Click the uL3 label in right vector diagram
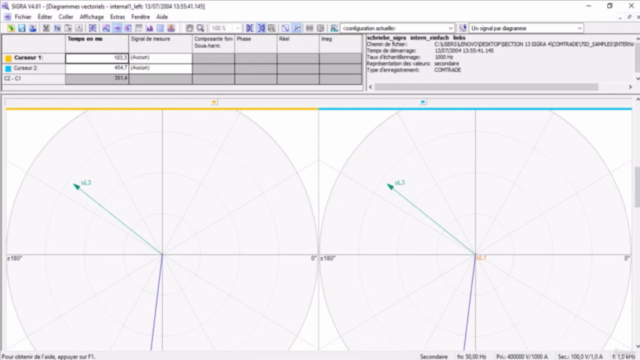Screen dimensions: 640x360 pyautogui.click(x=400, y=182)
